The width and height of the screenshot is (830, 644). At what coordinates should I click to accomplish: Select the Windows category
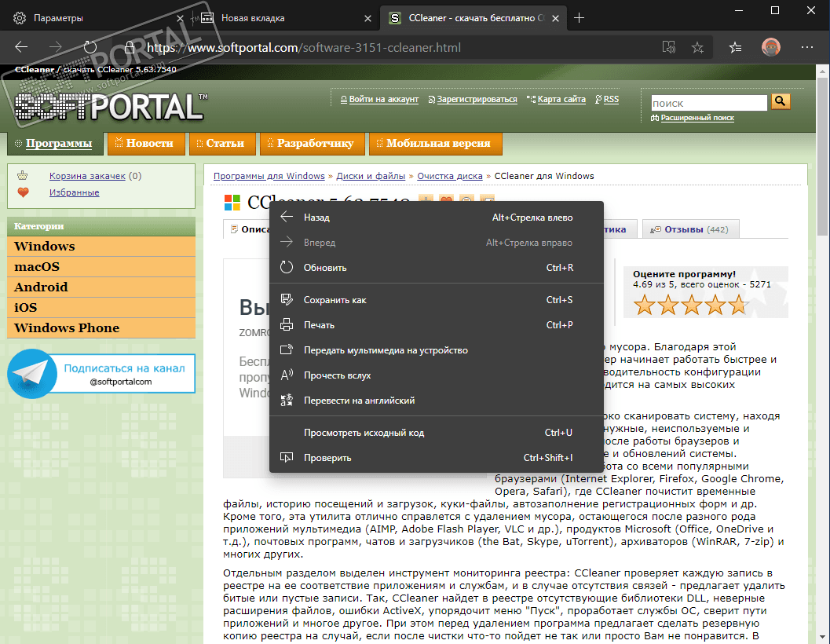101,247
